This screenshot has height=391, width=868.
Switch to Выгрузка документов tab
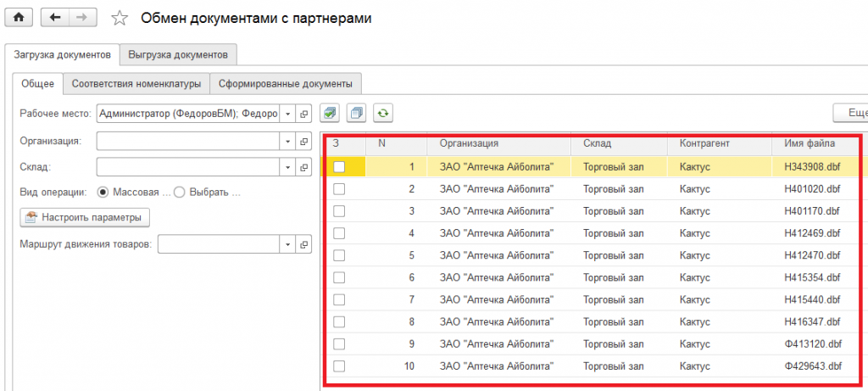[x=178, y=55]
